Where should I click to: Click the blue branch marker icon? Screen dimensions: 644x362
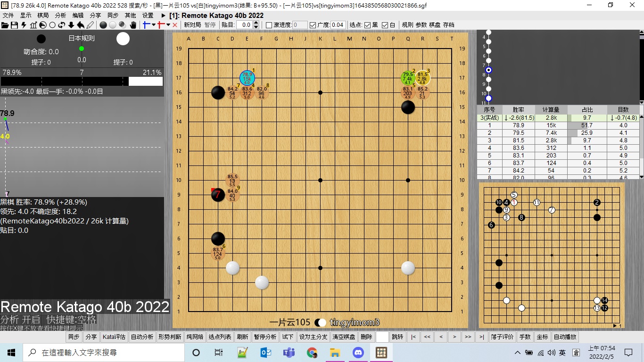[x=147, y=25]
